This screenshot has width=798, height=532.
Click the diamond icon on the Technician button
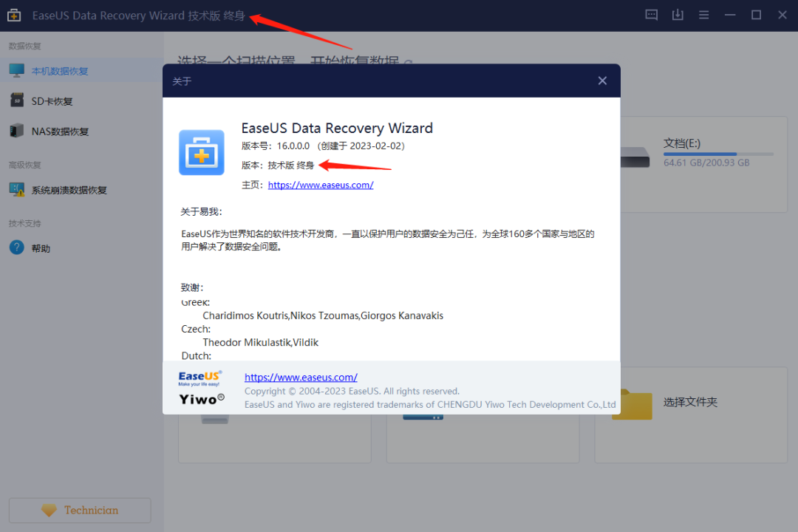pos(49,510)
